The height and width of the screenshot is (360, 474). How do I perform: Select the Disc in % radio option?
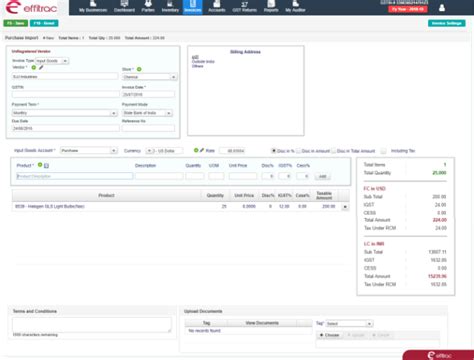pos(274,151)
